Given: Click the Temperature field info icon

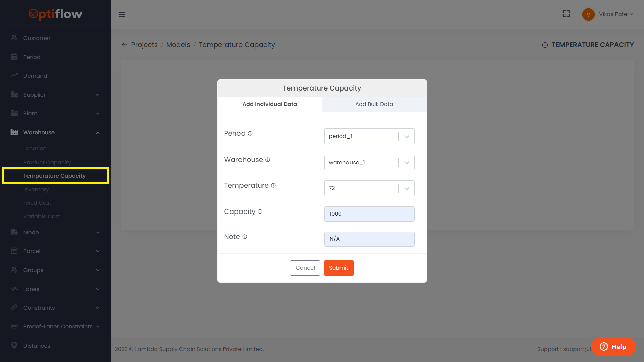Looking at the screenshot, I should (273, 185).
